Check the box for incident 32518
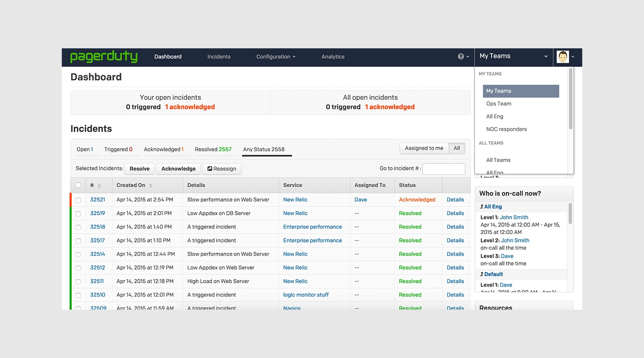This screenshot has height=358, width=644. click(78, 227)
